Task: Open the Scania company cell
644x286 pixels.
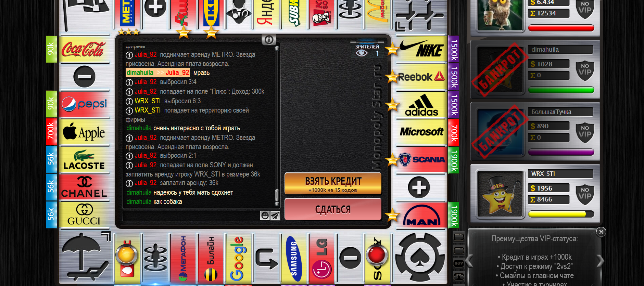Action: pyautogui.click(x=421, y=160)
